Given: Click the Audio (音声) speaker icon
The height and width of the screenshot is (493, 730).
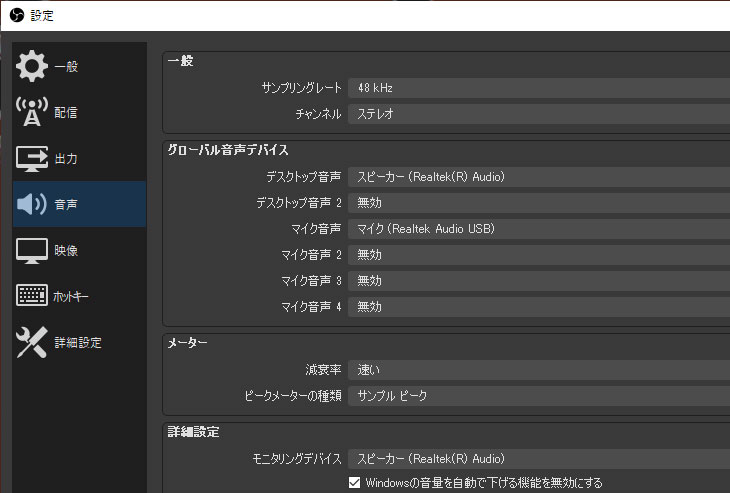Looking at the screenshot, I should (32, 204).
